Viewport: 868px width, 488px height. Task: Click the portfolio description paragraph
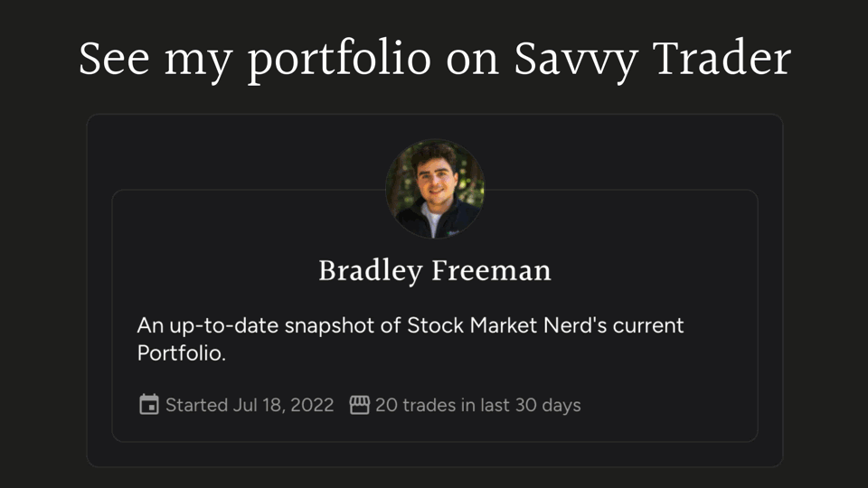click(410, 339)
